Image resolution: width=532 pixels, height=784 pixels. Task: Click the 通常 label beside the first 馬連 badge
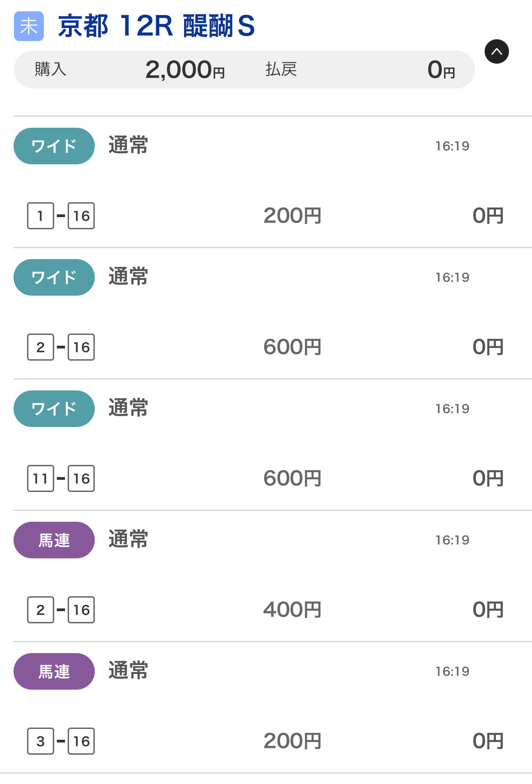(x=128, y=540)
